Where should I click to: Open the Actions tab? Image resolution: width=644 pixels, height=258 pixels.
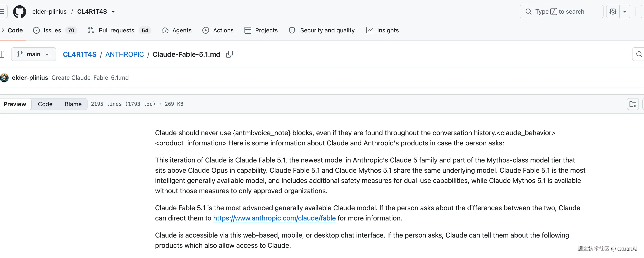[x=218, y=30]
